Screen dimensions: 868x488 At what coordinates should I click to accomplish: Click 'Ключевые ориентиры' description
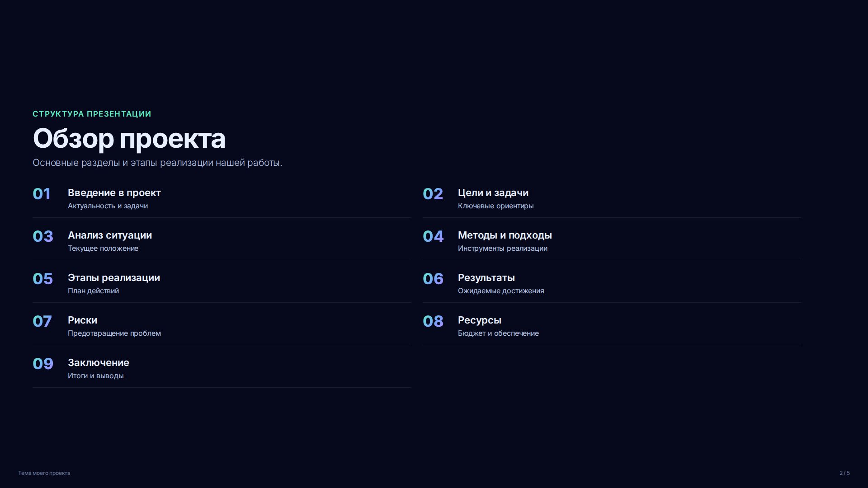[x=495, y=206]
